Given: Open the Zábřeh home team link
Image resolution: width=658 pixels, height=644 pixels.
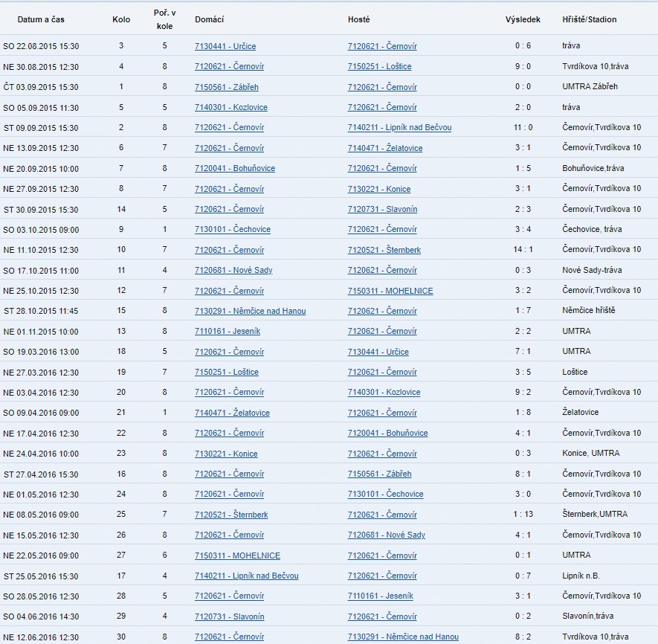Looking at the screenshot, I should (x=227, y=87).
